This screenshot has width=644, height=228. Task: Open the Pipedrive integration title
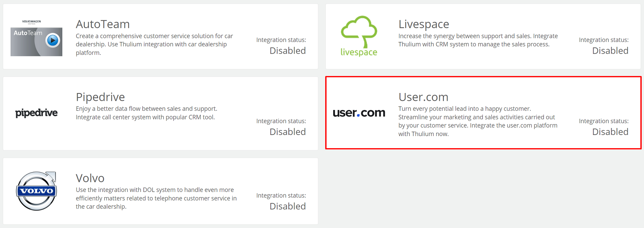click(x=100, y=97)
